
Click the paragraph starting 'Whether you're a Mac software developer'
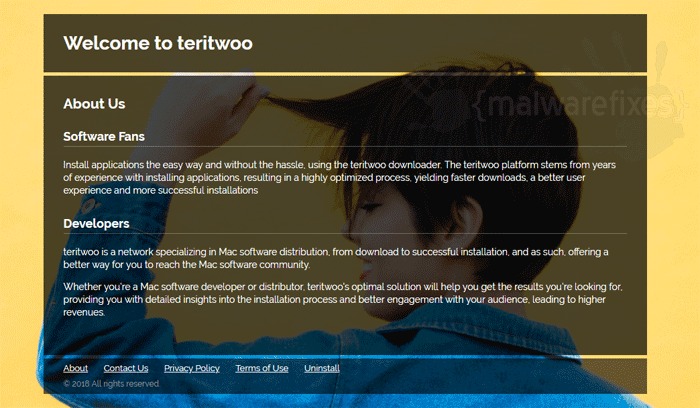click(343, 299)
